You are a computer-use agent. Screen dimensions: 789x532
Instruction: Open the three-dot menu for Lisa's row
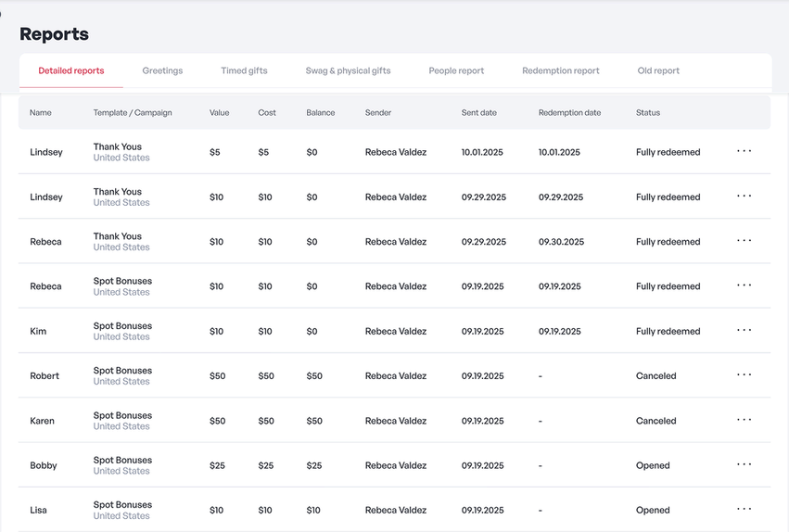(744, 509)
